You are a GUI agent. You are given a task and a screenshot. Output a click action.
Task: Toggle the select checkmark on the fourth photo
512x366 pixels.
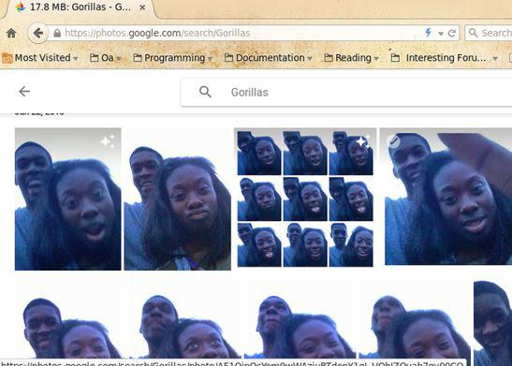[395, 142]
